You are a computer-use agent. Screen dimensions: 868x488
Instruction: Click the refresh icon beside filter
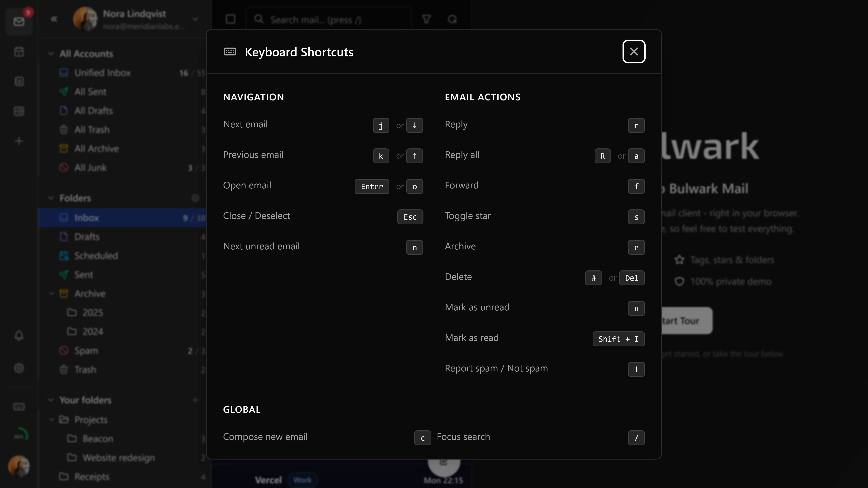point(452,19)
